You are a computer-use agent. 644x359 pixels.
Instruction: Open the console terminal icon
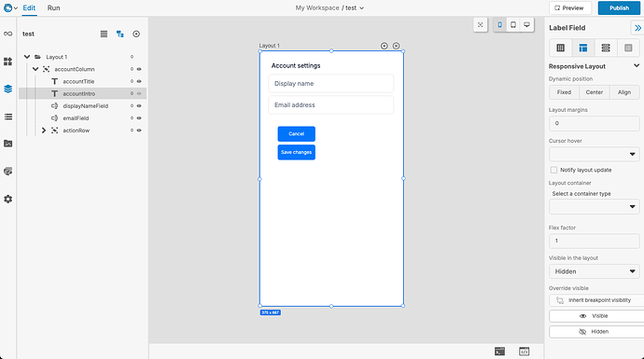[499, 352]
